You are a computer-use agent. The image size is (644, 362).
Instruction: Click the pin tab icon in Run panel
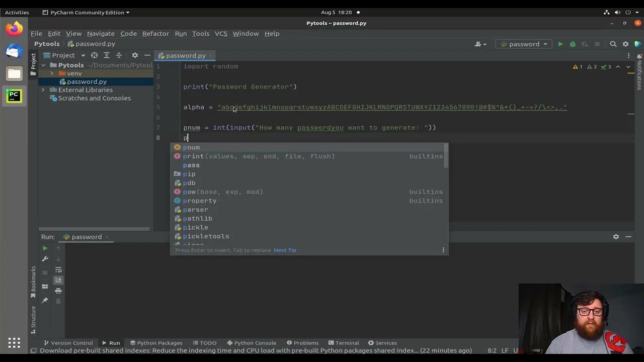point(45,300)
